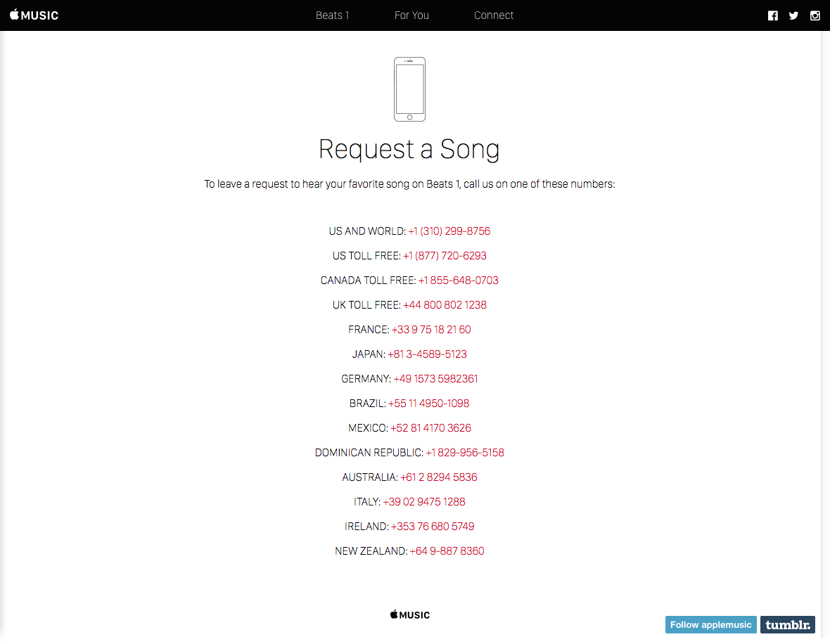Click the 'US AND WORLD:' label
The width and height of the screenshot is (830, 644).
(x=367, y=231)
